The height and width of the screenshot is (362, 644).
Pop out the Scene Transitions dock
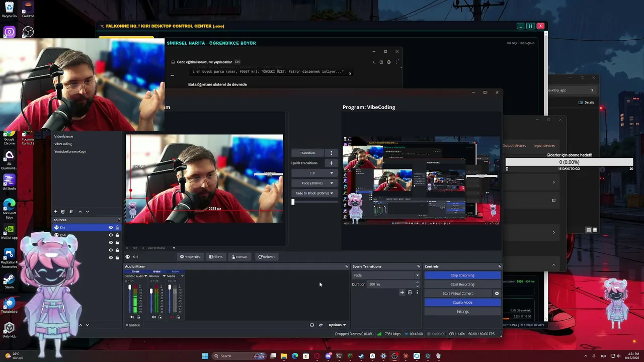[x=418, y=266]
